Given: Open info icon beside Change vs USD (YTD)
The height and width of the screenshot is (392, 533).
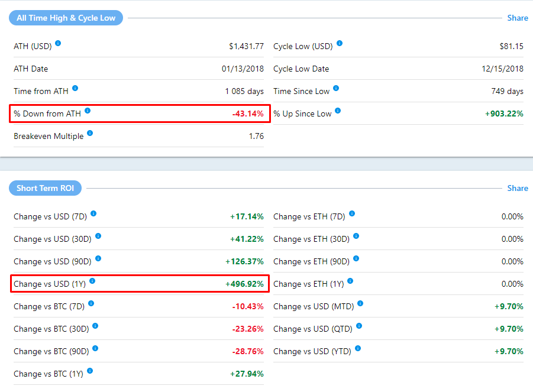Looking at the screenshot, I should (x=358, y=349).
